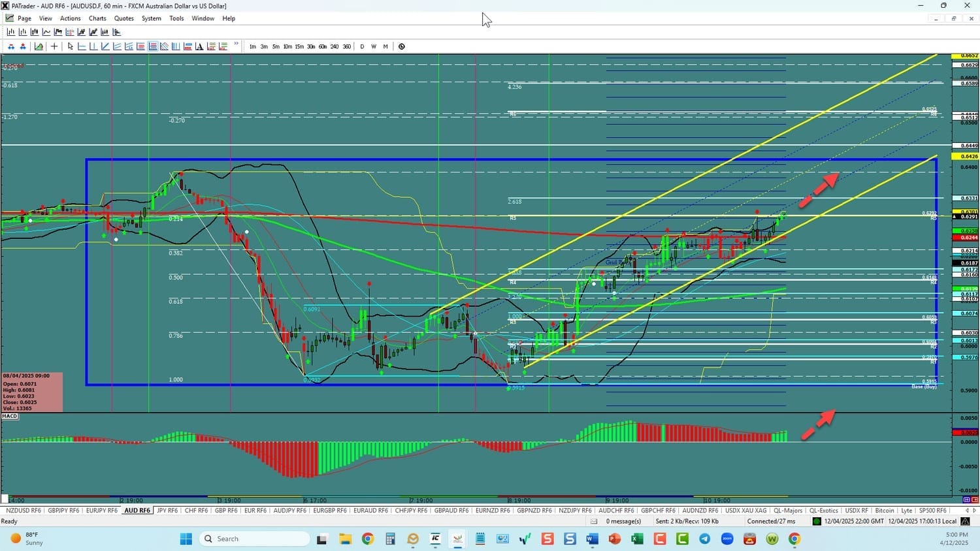Viewport: 980px width, 551px height.
Task: Click the clock icon in timeframe toolbar
Action: 402,46
